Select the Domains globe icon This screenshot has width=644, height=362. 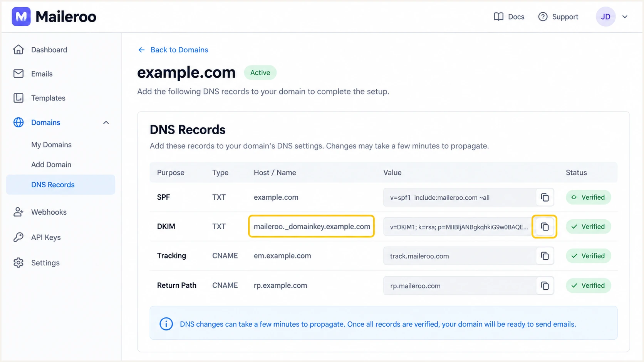[x=18, y=122]
